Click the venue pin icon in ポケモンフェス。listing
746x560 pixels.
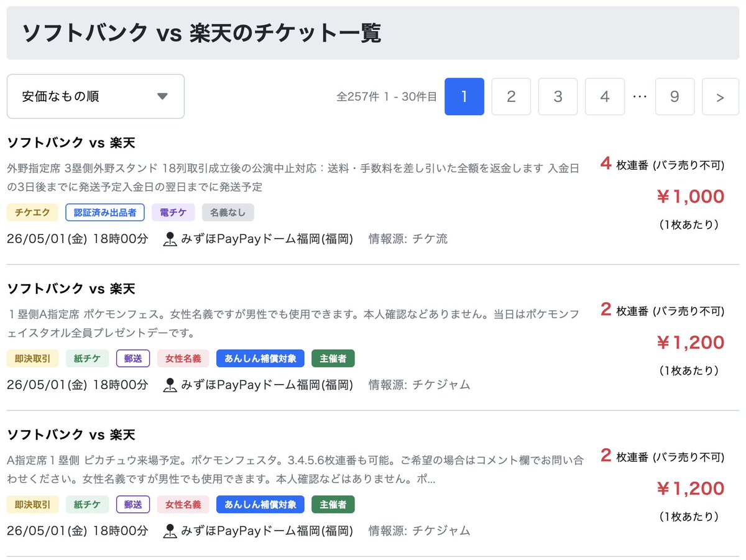pos(170,385)
